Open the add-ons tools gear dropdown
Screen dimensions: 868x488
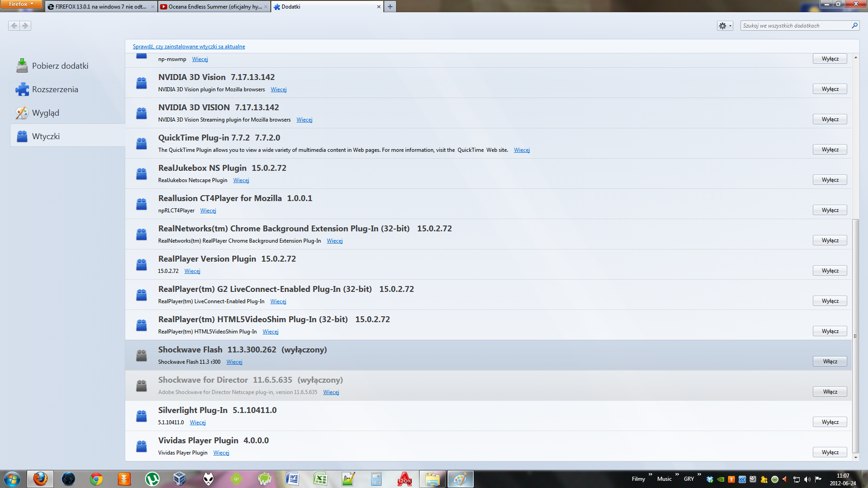[724, 26]
